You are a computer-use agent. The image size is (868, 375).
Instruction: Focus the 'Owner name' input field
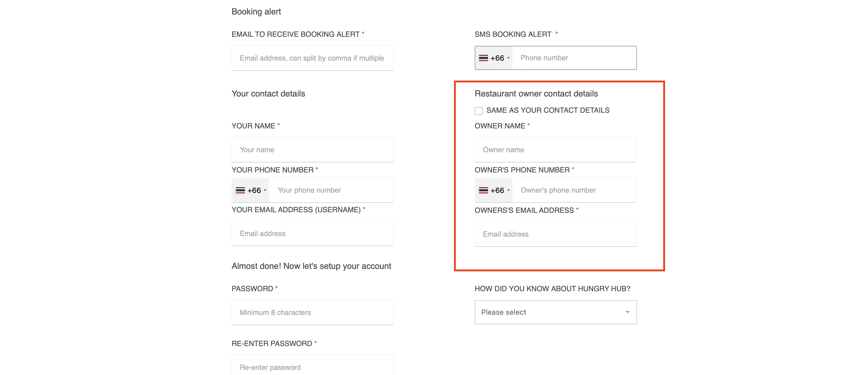pos(555,150)
